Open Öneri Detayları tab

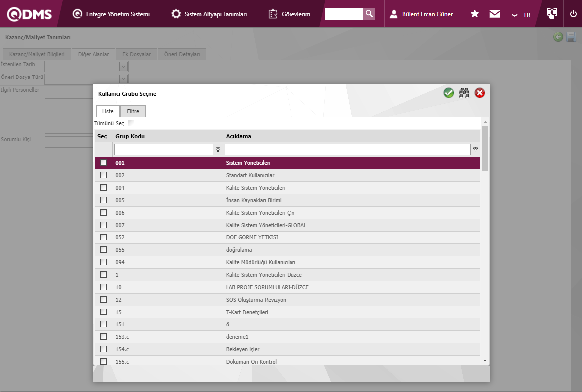point(182,54)
